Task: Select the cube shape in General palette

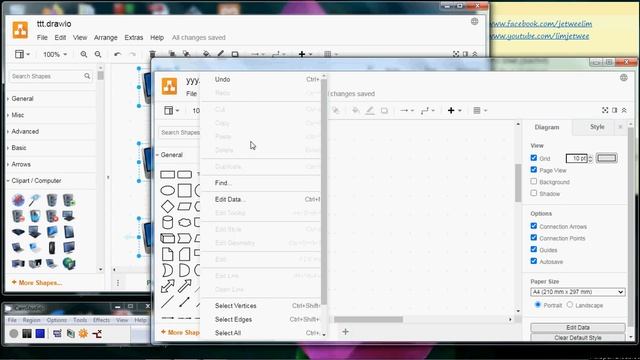Action: pyautogui.click(x=167, y=238)
